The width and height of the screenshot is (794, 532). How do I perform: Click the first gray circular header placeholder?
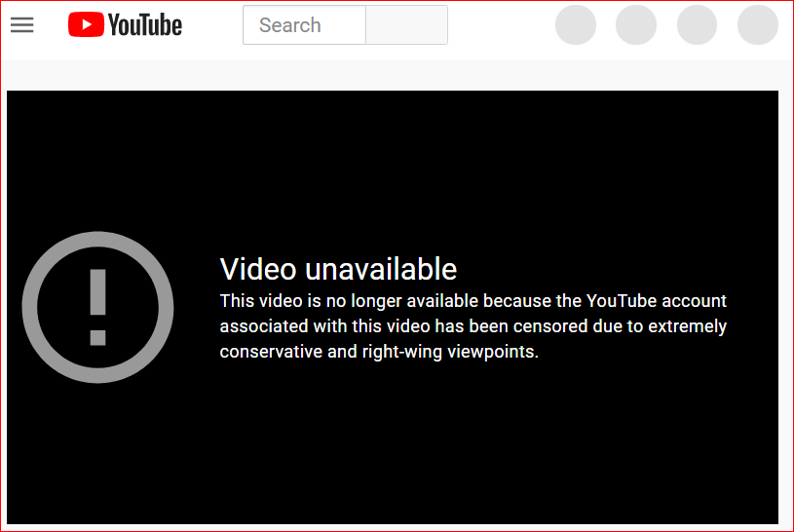pos(576,24)
